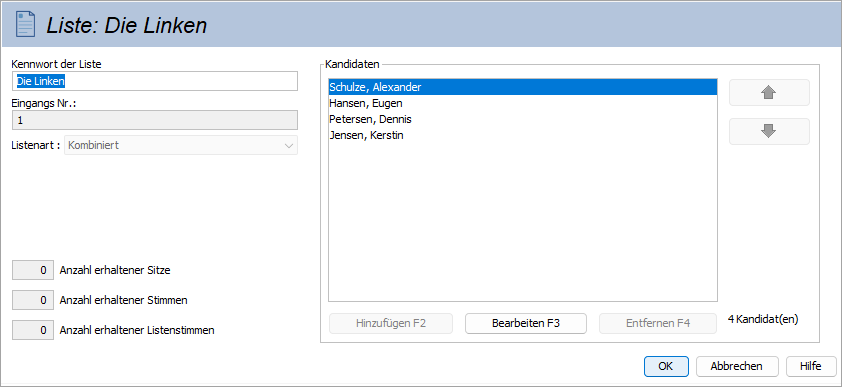
Task: Focus the Kennwort der Liste field
Action: click(x=155, y=81)
